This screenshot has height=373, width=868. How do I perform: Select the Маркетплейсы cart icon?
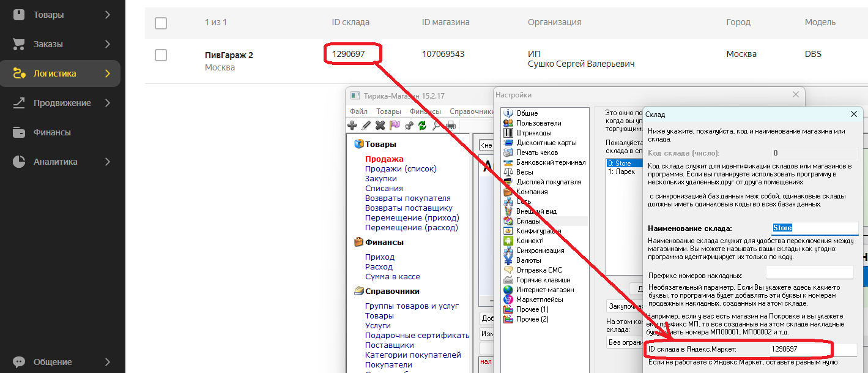click(508, 300)
